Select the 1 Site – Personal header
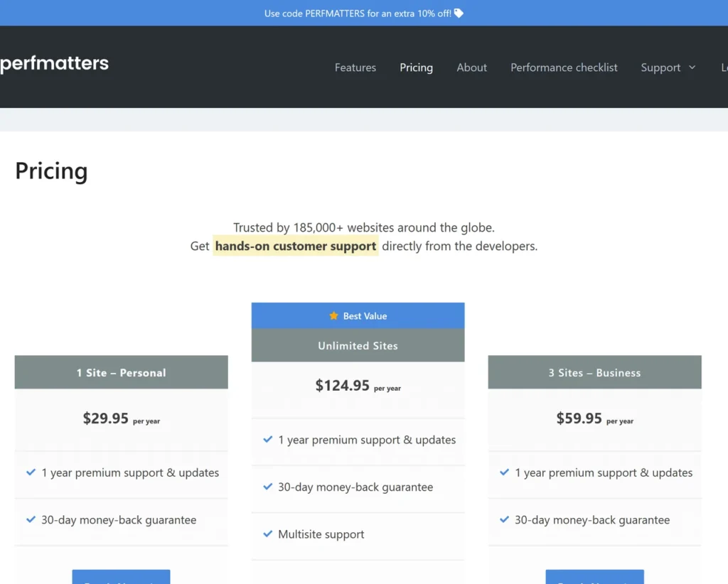 pyautogui.click(x=121, y=372)
